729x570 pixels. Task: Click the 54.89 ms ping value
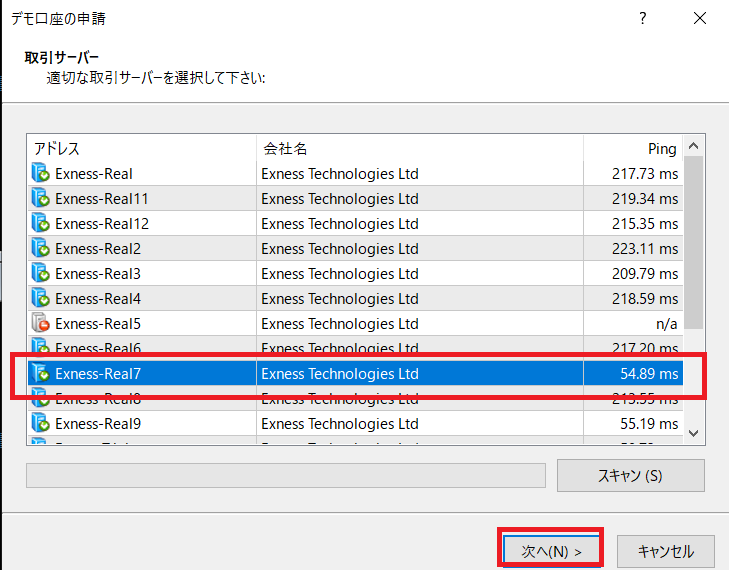tap(649, 374)
